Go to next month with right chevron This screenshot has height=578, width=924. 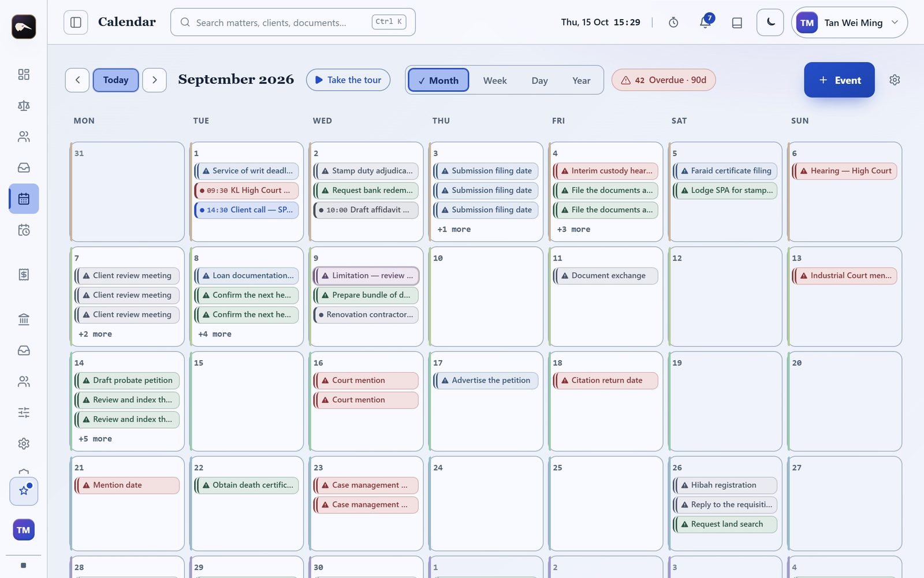(x=155, y=80)
